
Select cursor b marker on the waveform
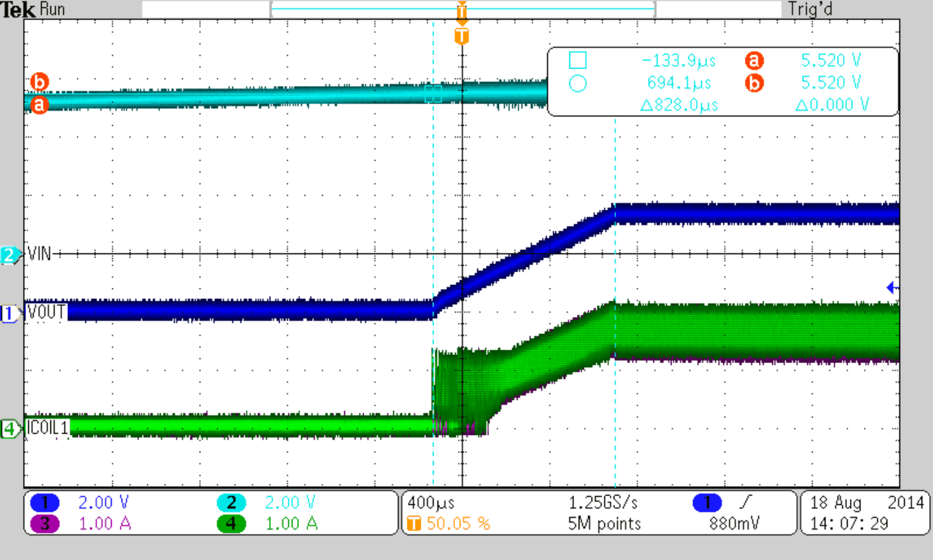[39, 82]
